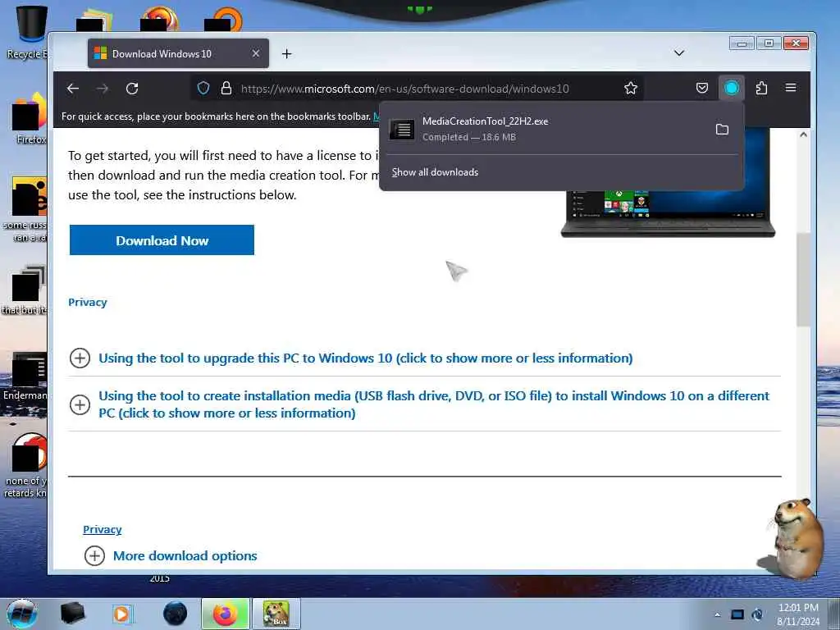Open the taskbar clock showing 12:01 PM
The width and height of the screenshot is (840, 630).
798,614
